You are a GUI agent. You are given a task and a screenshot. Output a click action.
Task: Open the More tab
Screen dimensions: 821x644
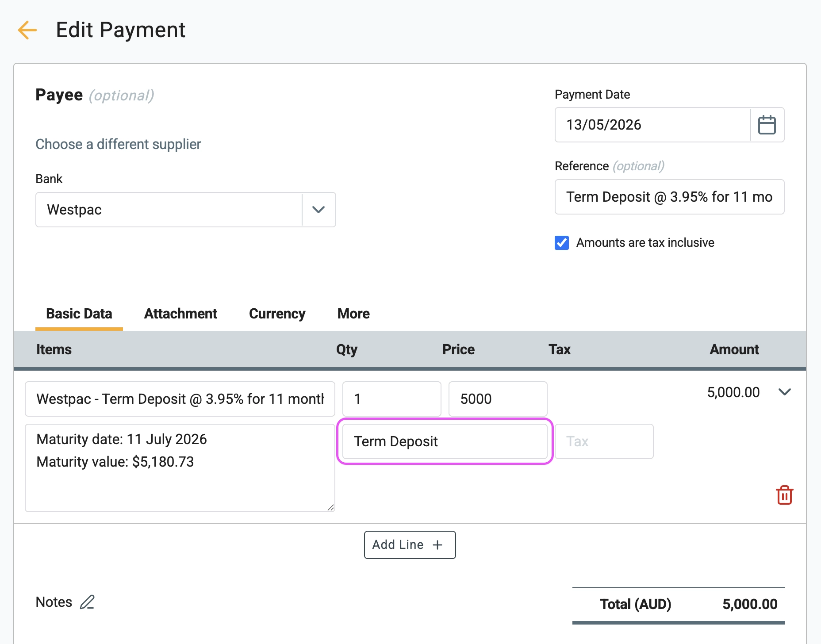(x=353, y=314)
